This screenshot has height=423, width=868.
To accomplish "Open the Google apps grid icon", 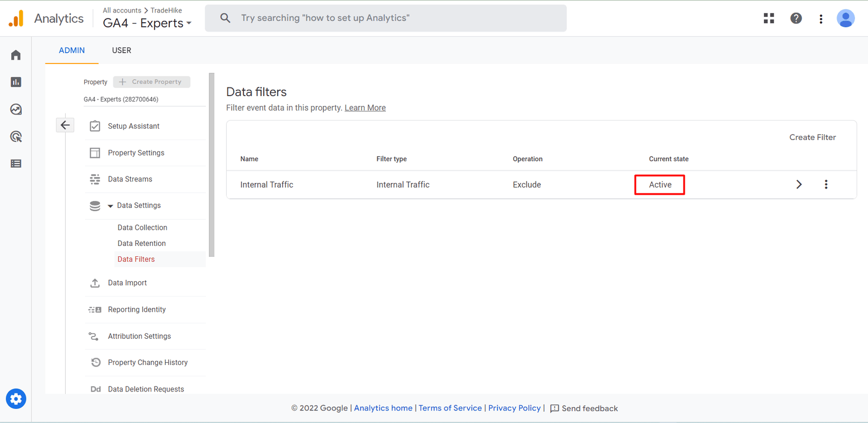I will click(769, 18).
